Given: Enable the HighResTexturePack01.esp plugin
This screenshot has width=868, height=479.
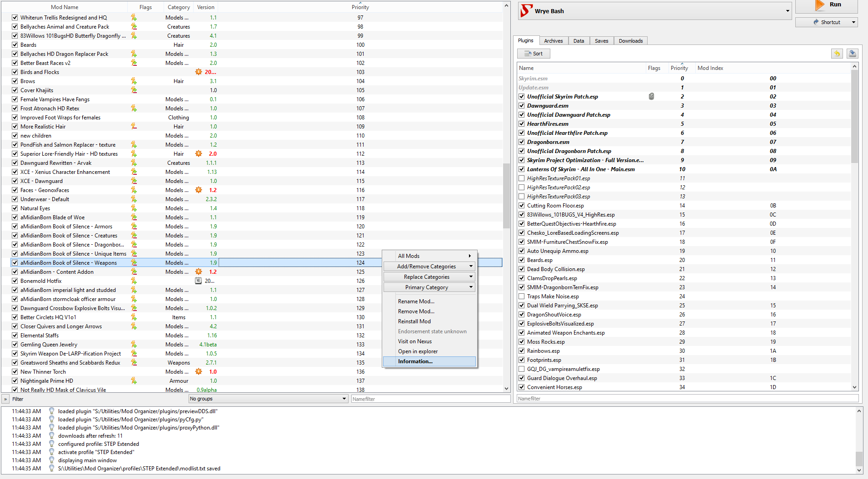Looking at the screenshot, I should point(522,178).
